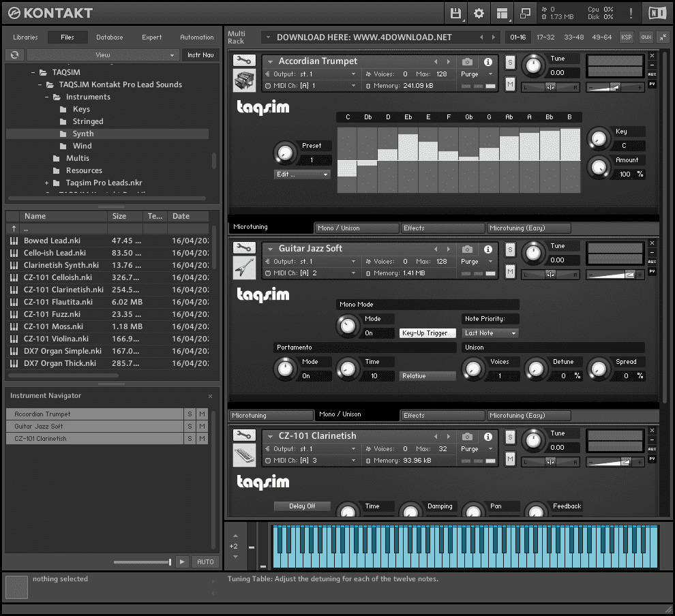Select rack page 49-64
This screenshot has height=616, width=675.
click(601, 37)
